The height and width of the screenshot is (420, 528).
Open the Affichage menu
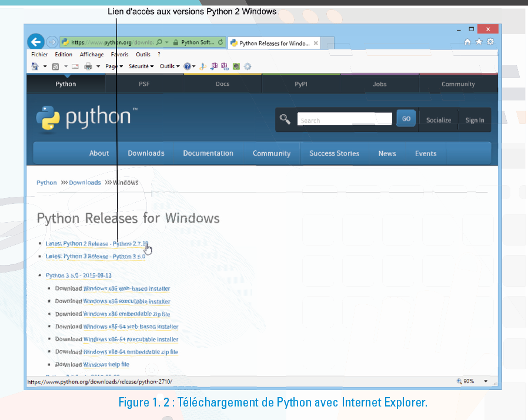[92, 55]
